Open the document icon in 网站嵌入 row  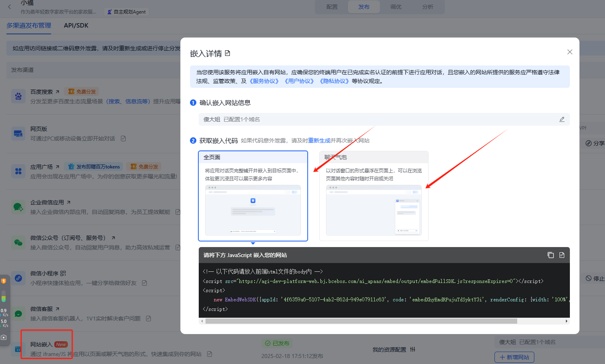210,354
